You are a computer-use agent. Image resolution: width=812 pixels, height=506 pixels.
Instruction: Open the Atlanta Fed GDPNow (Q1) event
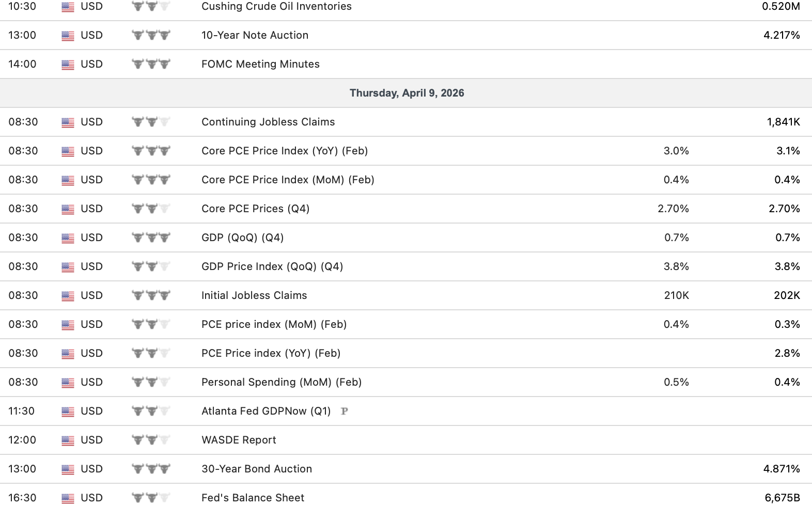pyautogui.click(x=266, y=411)
